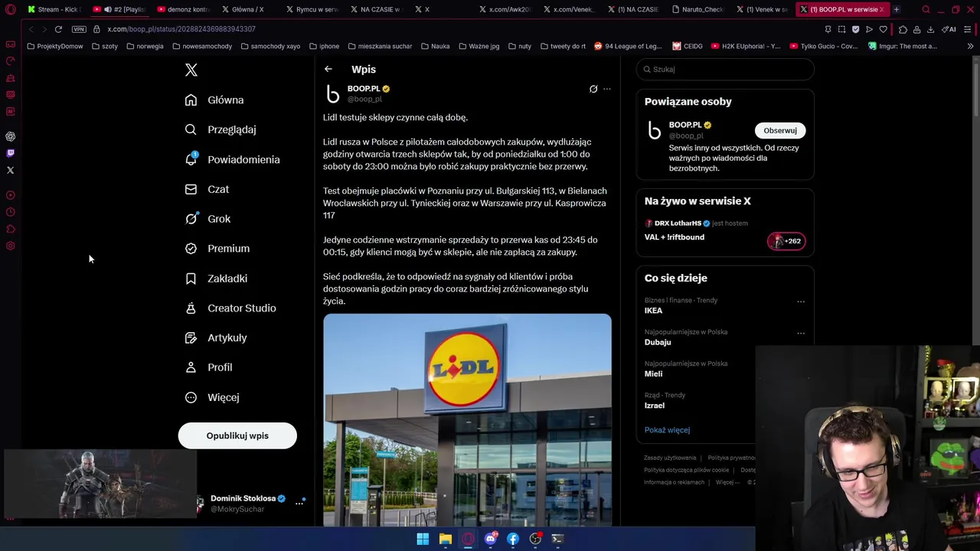
Task: Open Opera menu logo button
Action: (x=11, y=9)
